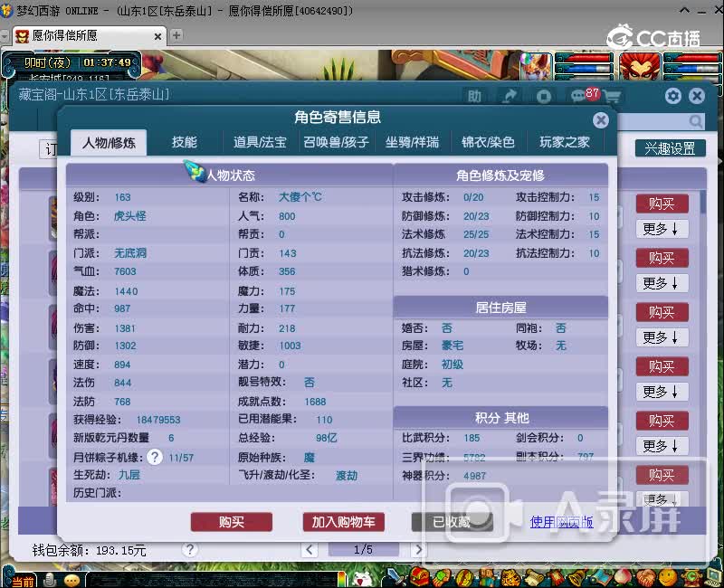Click the second 购买 button in right list
724x588 pixels.
pyautogui.click(x=662, y=258)
